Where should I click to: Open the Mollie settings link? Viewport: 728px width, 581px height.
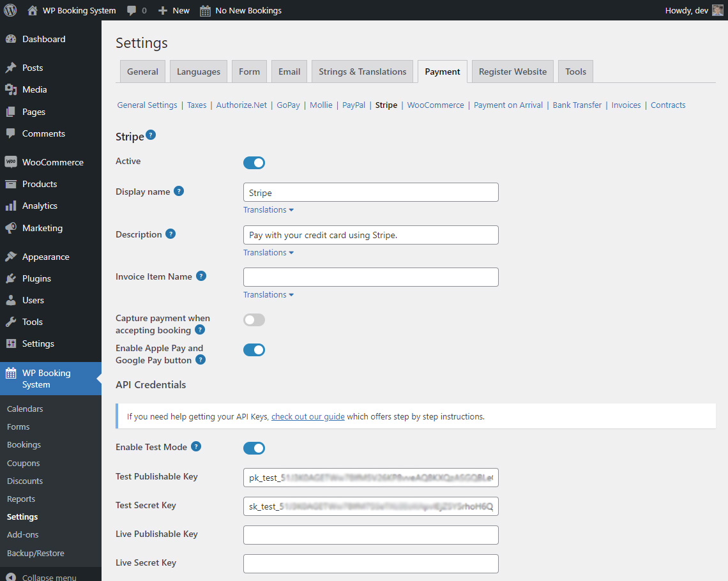tap(321, 105)
